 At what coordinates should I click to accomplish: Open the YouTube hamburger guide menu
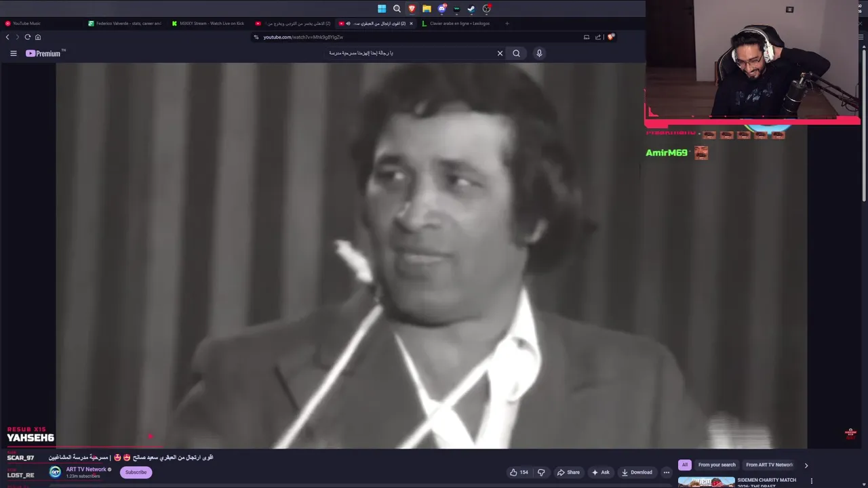tap(13, 54)
